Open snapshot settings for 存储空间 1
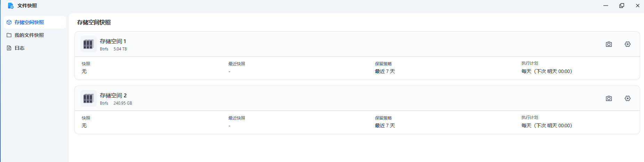Screen dimensions: 644x162 pyautogui.click(x=627, y=44)
